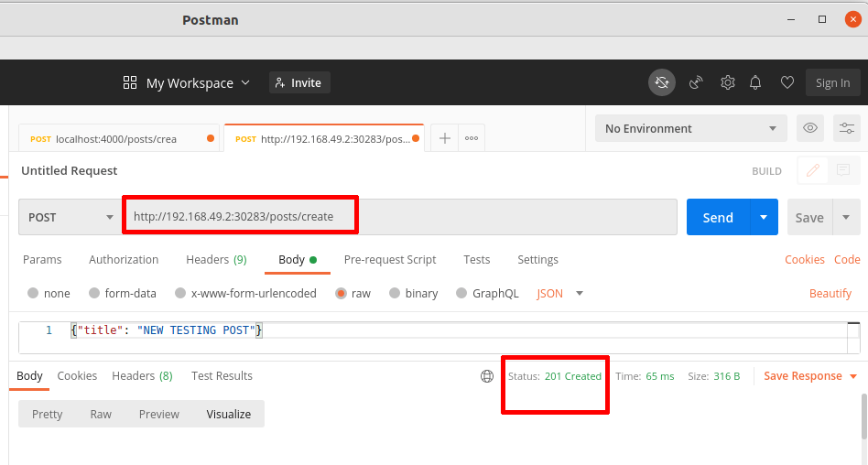Image resolution: width=868 pixels, height=465 pixels.
Task: Click the network globe icon in response bar
Action: [486, 376]
